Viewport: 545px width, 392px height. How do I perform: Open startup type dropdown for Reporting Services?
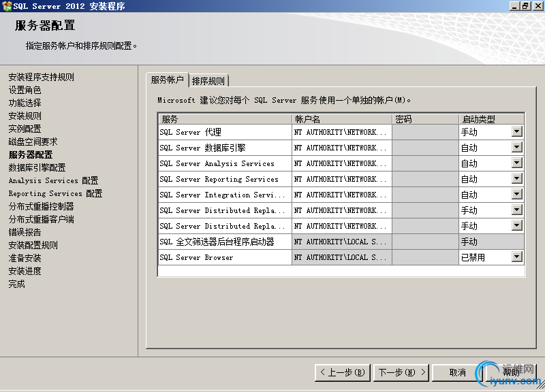click(517, 178)
